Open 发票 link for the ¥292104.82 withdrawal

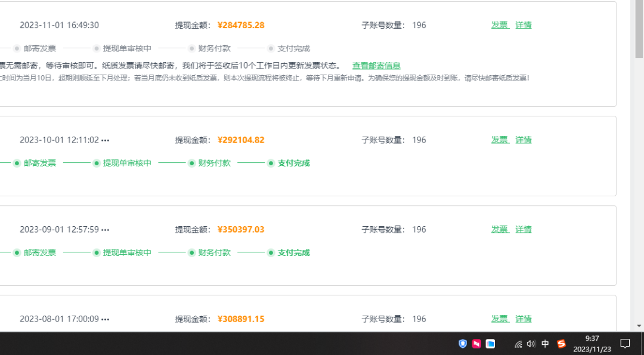[500, 140]
